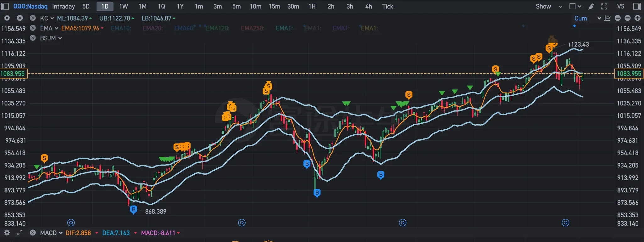
Task: Click the zoom in plus icon
Action: tap(637, 18)
